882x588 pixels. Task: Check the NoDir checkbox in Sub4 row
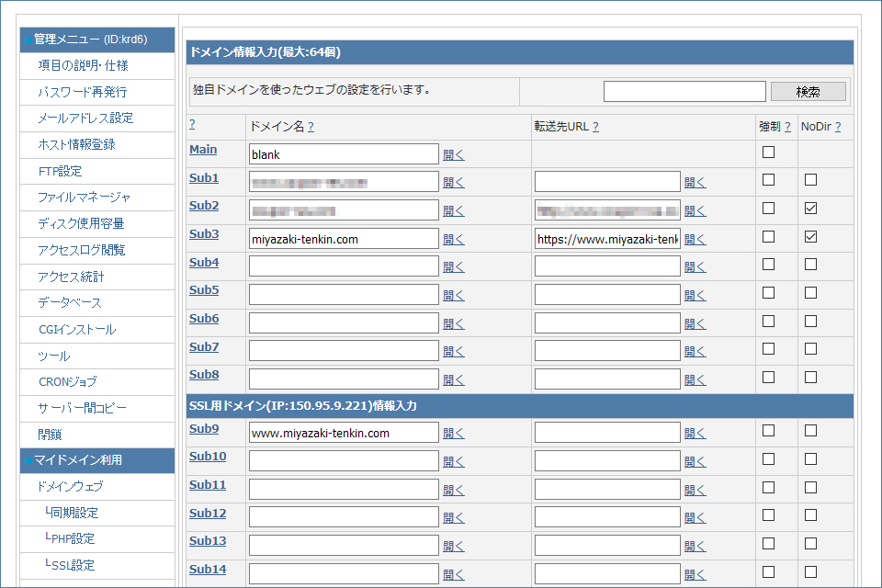click(x=810, y=264)
